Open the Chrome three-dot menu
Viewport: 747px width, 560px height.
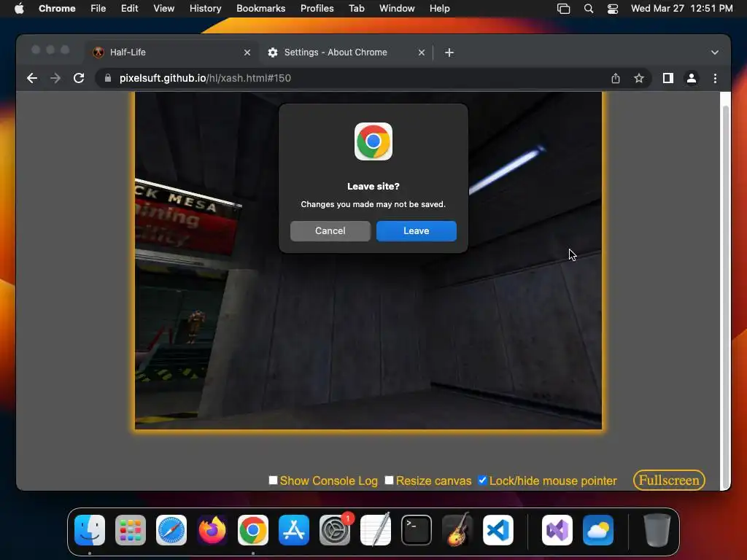point(715,78)
